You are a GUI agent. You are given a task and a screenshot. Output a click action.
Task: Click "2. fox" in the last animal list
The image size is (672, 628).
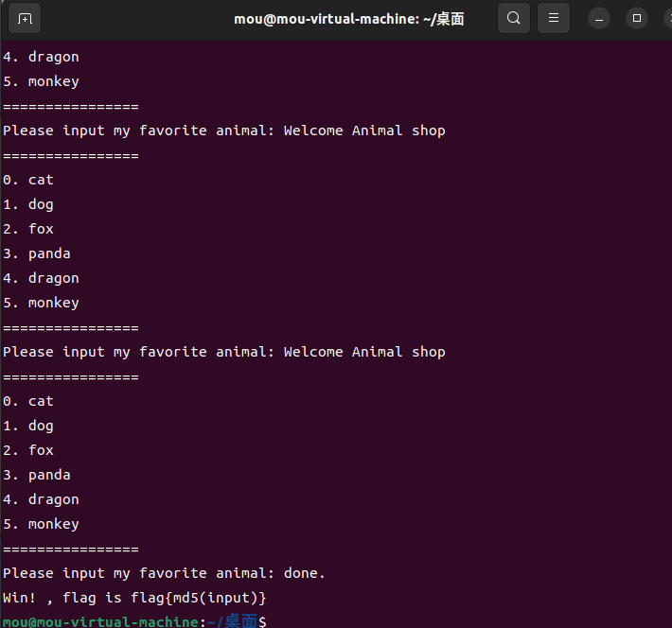[x=28, y=450]
